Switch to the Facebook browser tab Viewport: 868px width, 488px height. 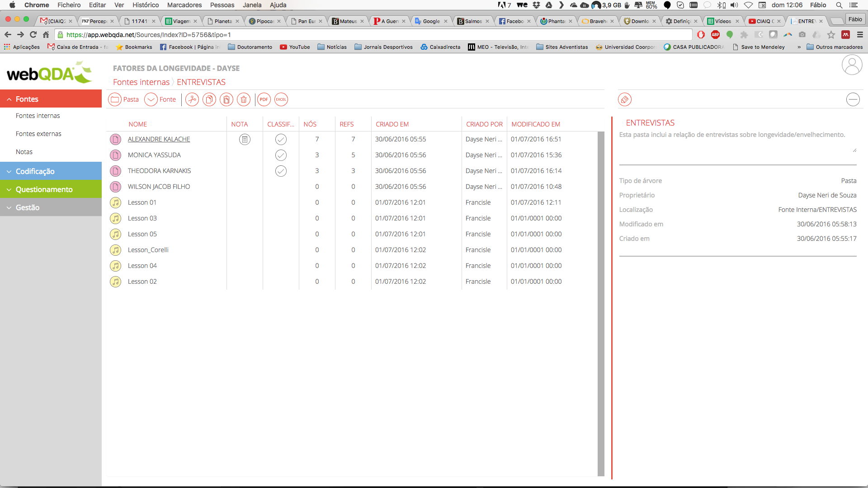coord(514,21)
